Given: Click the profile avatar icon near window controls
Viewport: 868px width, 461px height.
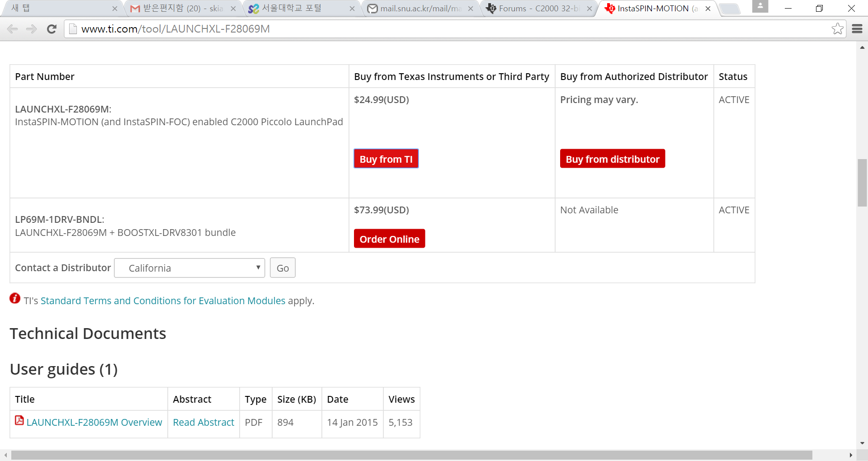Looking at the screenshot, I should [760, 7].
